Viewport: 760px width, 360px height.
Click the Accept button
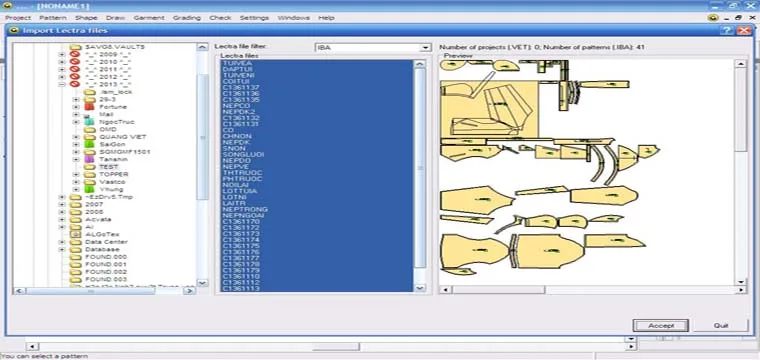[x=661, y=326]
